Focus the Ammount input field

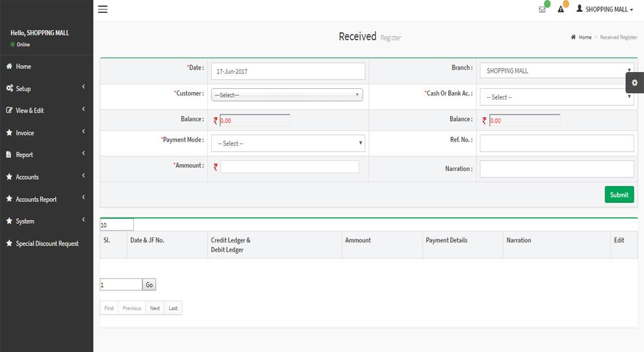pos(290,167)
